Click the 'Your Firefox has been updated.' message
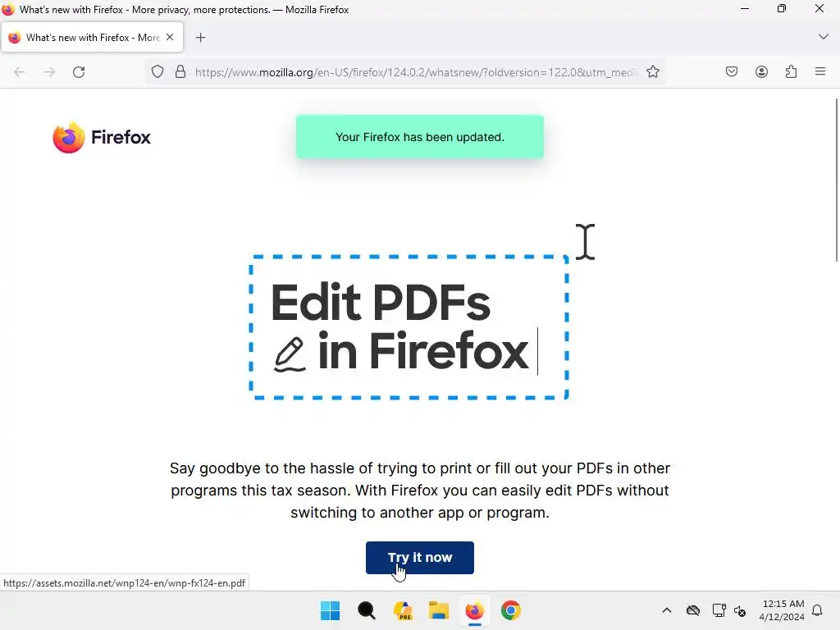 point(419,137)
